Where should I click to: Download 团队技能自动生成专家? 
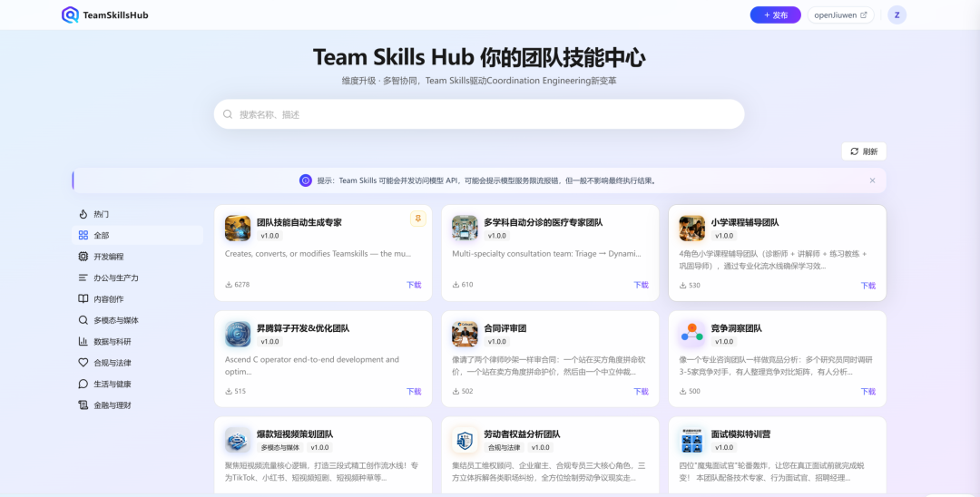pos(414,285)
